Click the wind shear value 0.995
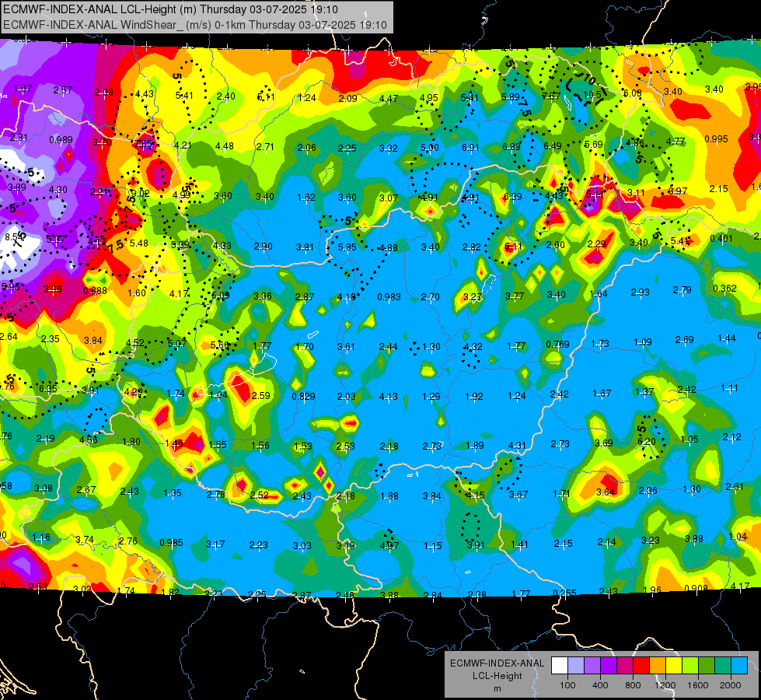Viewport: 761px width, 700px height. 717,139
